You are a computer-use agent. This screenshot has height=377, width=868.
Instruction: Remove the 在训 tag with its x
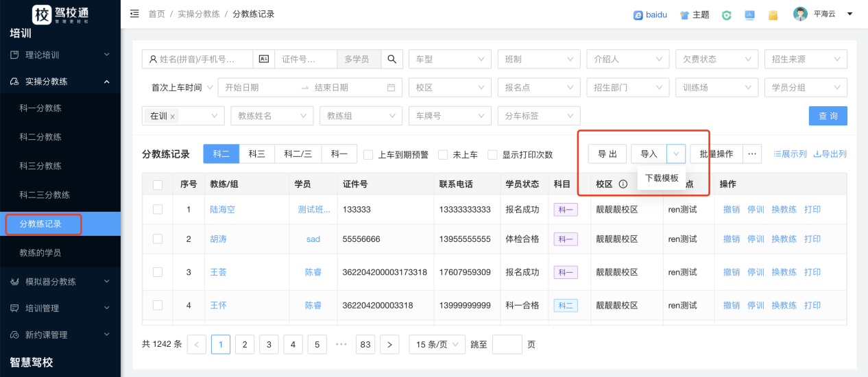point(172,117)
